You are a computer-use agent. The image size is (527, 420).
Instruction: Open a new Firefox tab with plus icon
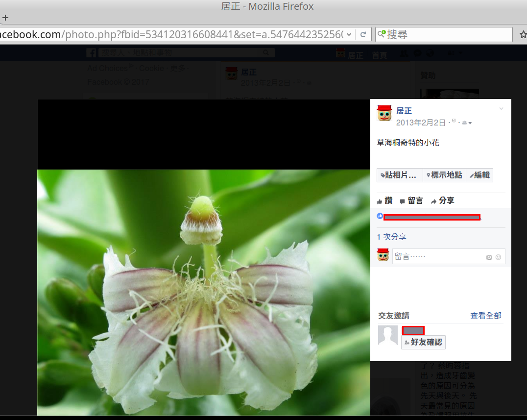coord(5,18)
